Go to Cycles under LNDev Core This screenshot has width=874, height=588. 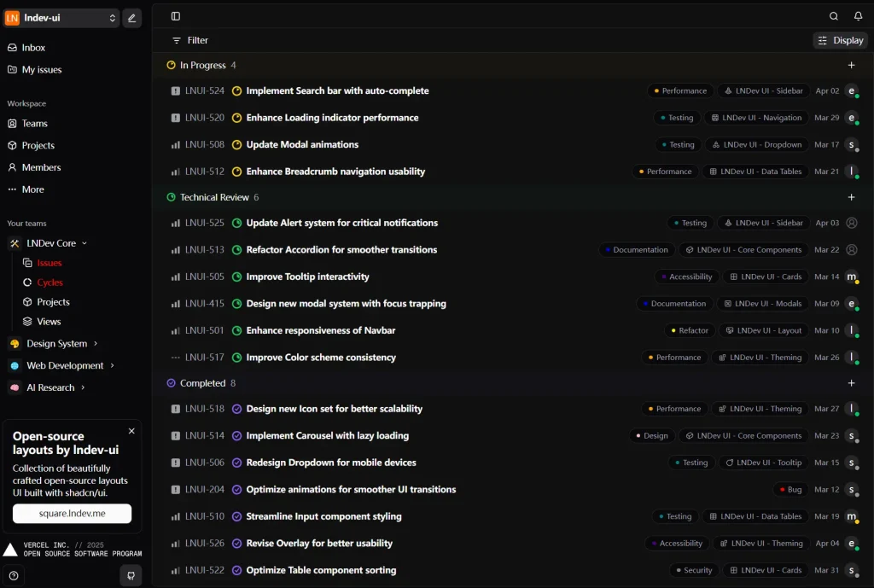coord(50,282)
